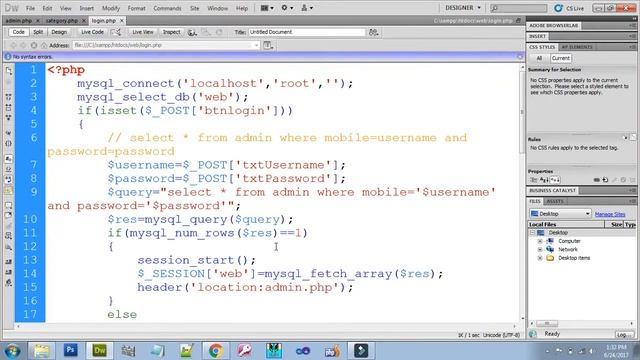Image resolution: width=640 pixels, height=360 pixels.
Task: Toggle Live Code
Action: click(92, 32)
